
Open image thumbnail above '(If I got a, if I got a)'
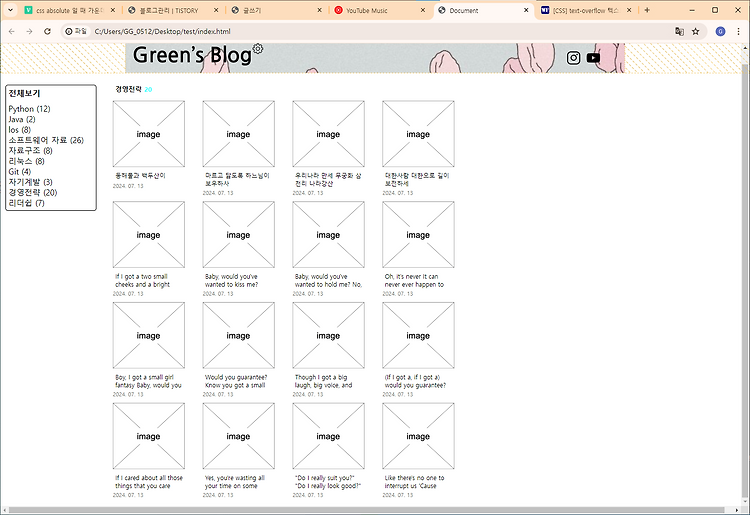pyautogui.click(x=419, y=336)
